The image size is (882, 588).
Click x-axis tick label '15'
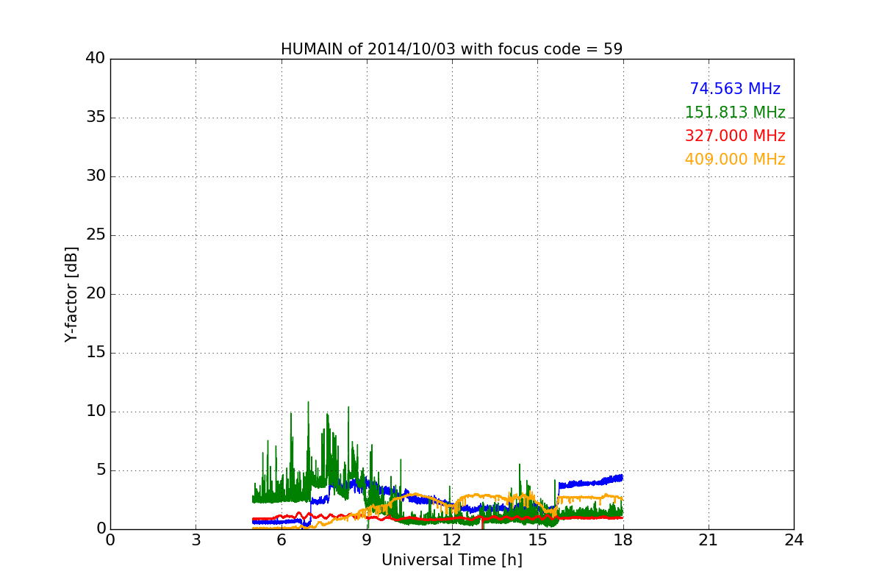click(x=537, y=540)
